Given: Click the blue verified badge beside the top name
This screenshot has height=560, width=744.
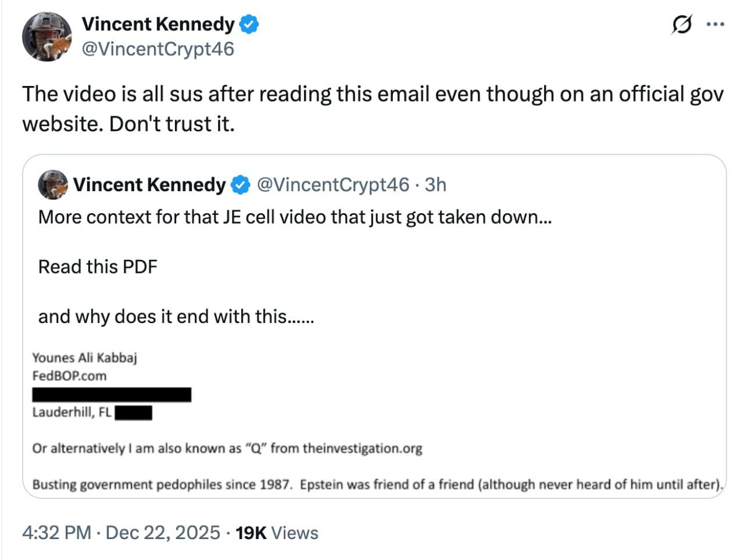Looking at the screenshot, I should [249, 24].
